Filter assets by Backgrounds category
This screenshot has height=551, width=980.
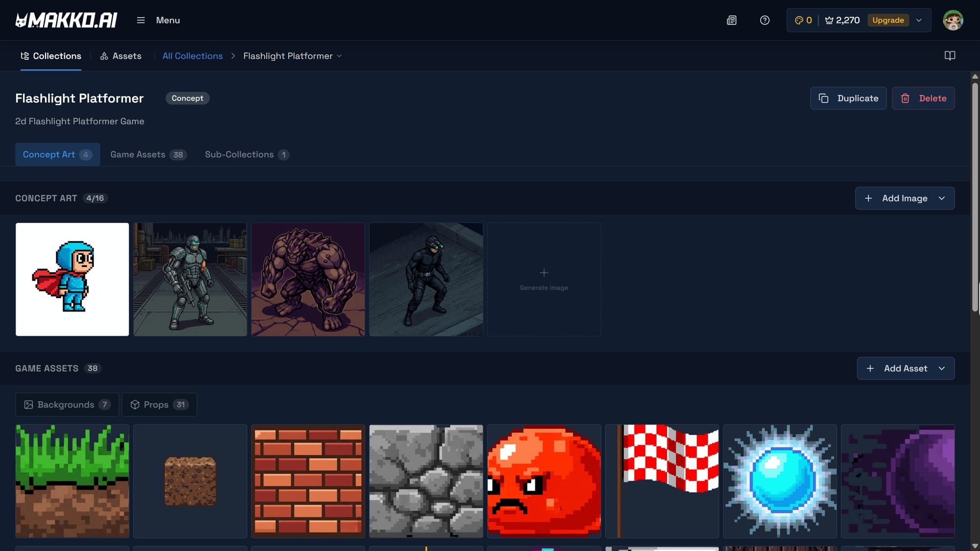pos(67,405)
